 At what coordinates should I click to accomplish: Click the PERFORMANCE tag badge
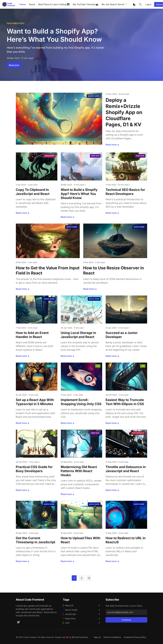tap(138, 433)
